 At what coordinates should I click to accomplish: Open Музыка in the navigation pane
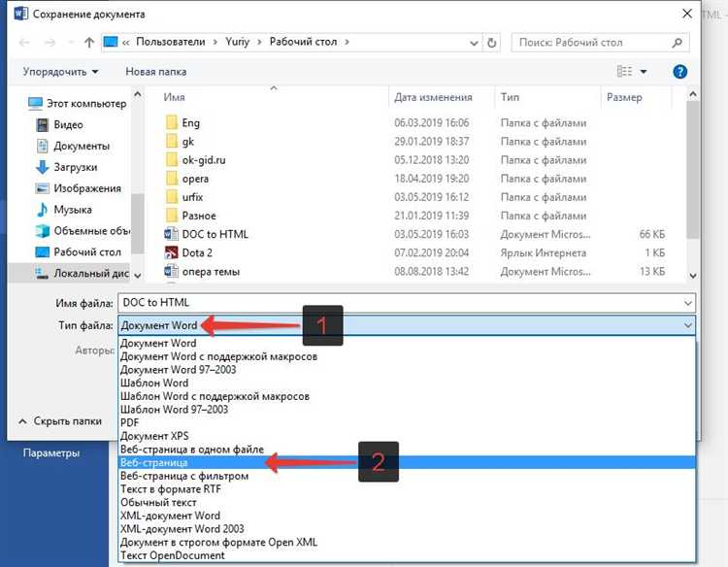click(x=73, y=210)
